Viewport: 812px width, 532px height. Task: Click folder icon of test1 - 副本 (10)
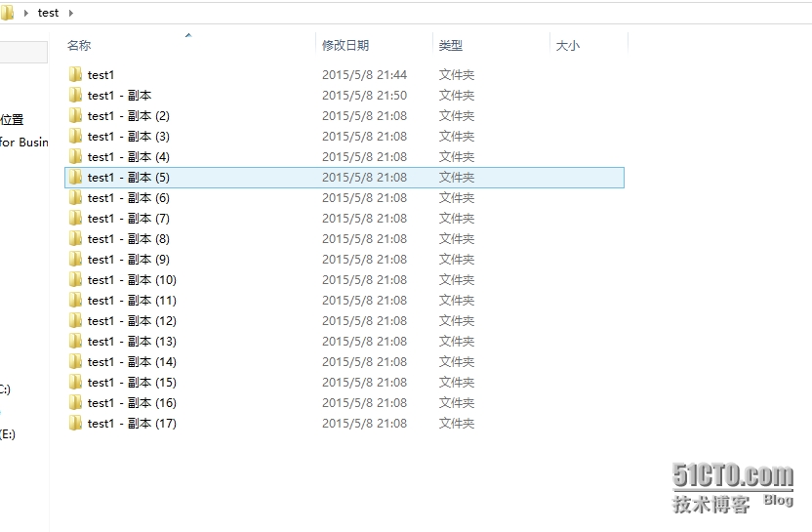pos(75,280)
